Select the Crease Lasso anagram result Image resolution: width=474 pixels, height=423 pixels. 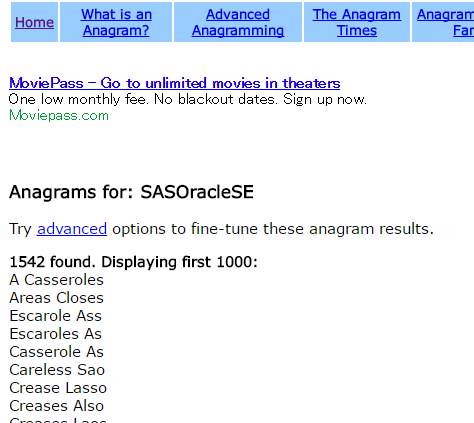[x=58, y=388]
